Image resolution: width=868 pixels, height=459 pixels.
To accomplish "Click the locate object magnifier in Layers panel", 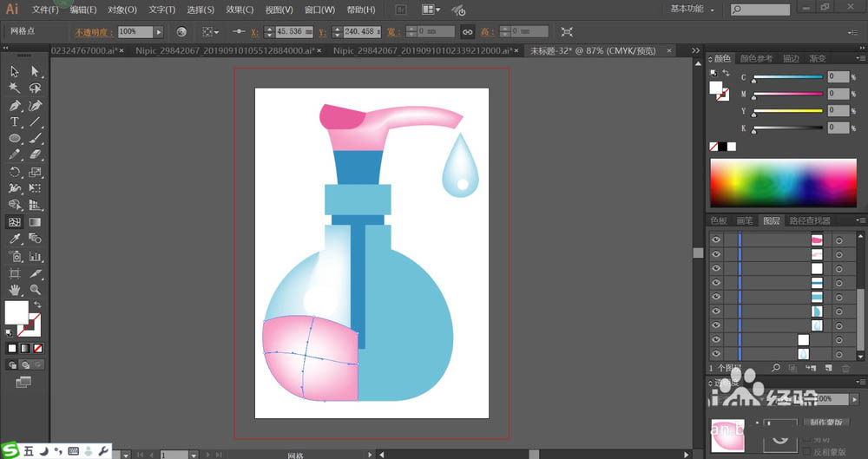I will click(x=776, y=368).
